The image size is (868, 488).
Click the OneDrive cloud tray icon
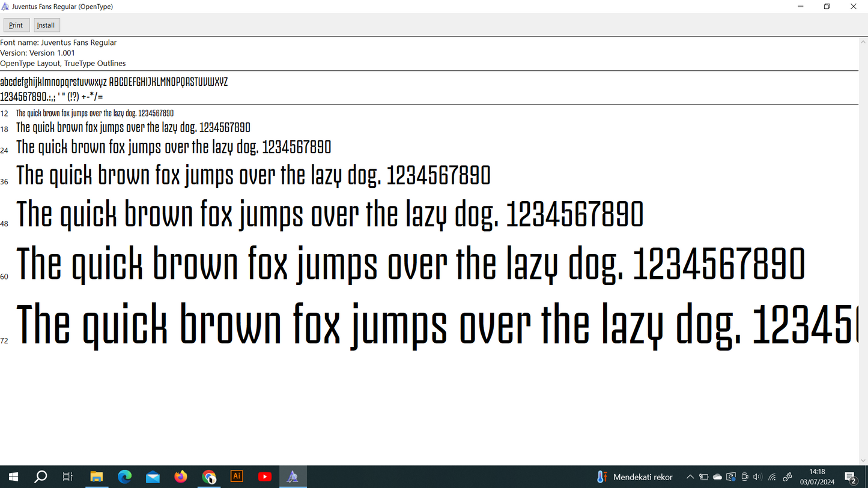pos(717,477)
